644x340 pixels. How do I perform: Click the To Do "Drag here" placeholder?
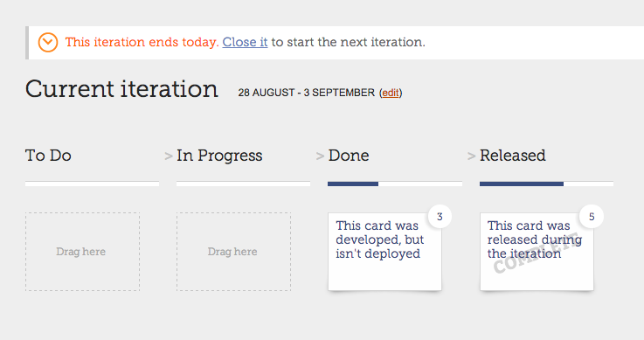[x=82, y=252]
